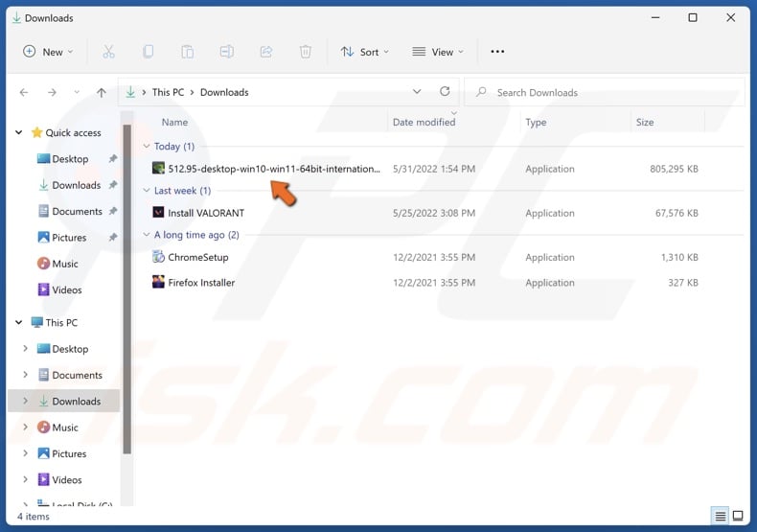
Task: Expand Pictures under This PC
Action: pyautogui.click(x=25, y=452)
